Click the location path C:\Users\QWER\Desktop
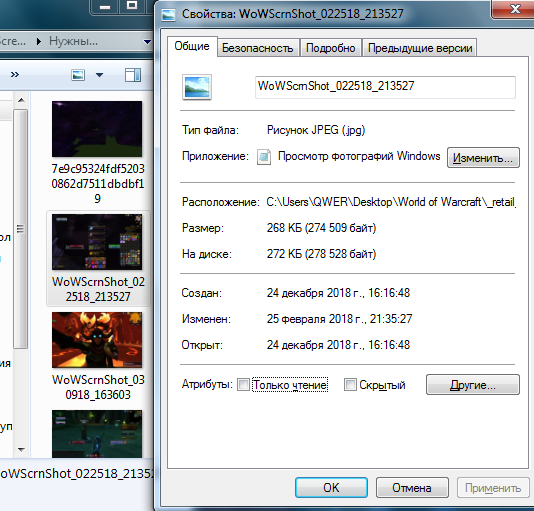This screenshot has height=511, width=534. pos(391,202)
